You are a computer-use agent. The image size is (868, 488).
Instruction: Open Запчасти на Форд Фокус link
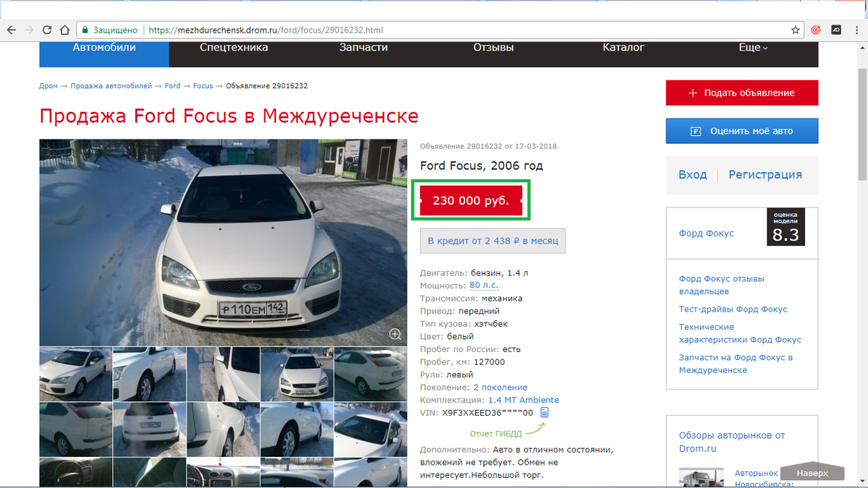tap(736, 364)
